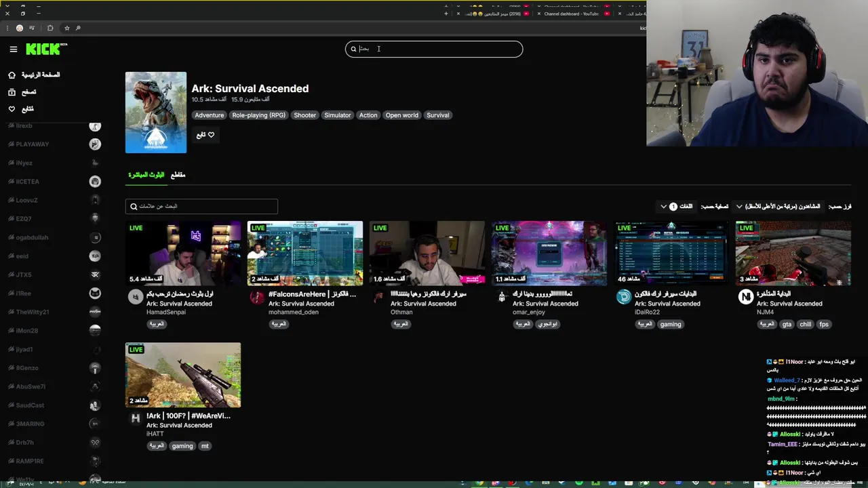This screenshot has width=868, height=488.
Task: Click the heart following icon in sidebar
Action: pyautogui.click(x=12, y=108)
